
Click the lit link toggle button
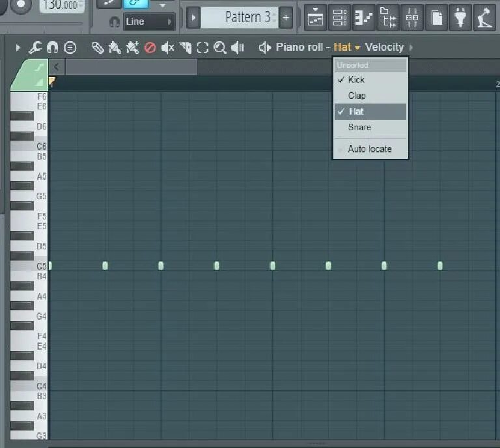coord(135,3)
